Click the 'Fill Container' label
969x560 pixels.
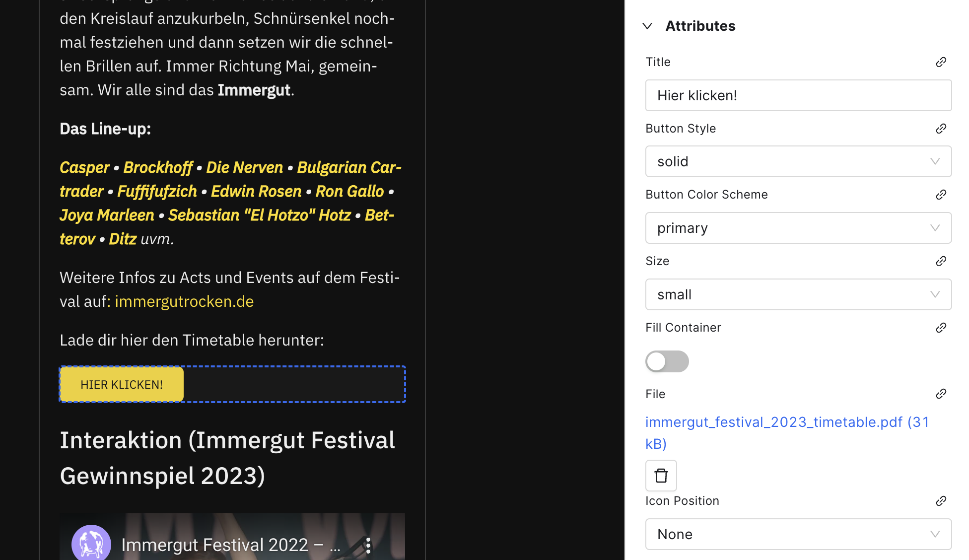point(683,328)
